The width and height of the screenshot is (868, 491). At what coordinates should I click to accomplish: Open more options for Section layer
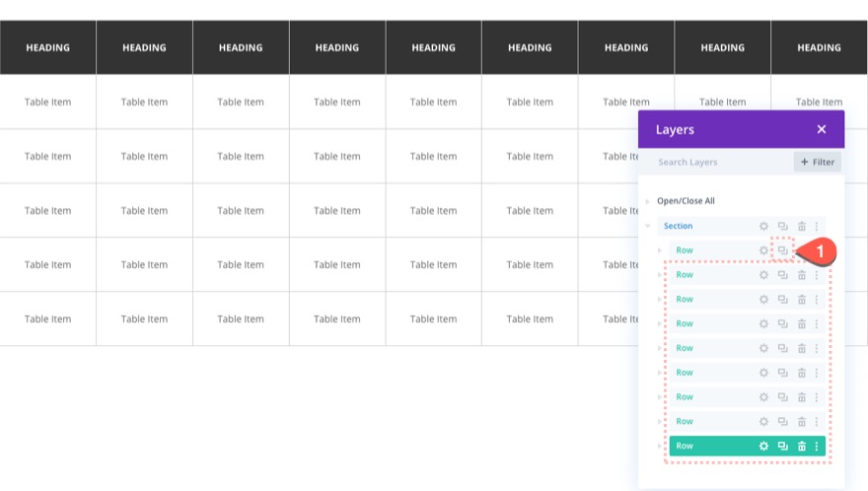tap(817, 227)
